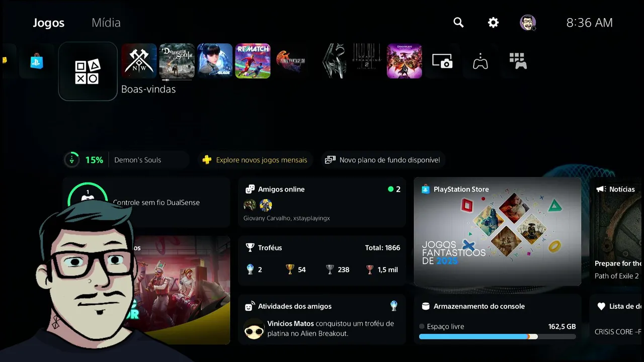Open the user profile avatar
Screen dimensions: 644x362
tap(528, 23)
